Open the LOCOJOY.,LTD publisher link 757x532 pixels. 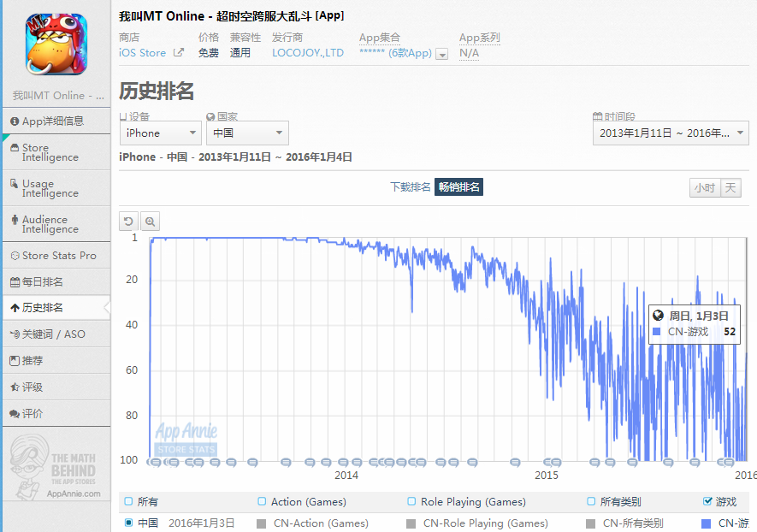pyautogui.click(x=308, y=53)
